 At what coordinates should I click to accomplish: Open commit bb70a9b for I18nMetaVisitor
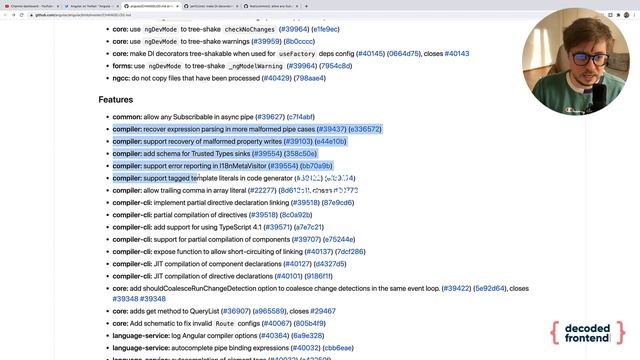click(x=316, y=166)
